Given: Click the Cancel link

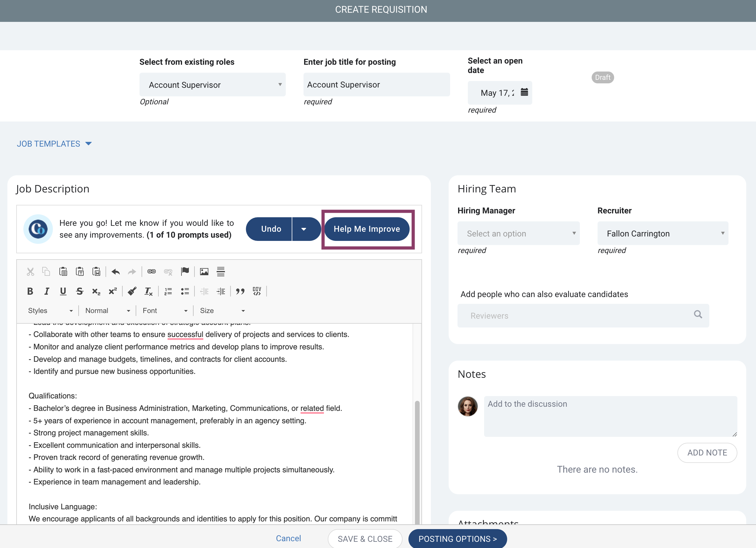Looking at the screenshot, I should click(x=288, y=538).
